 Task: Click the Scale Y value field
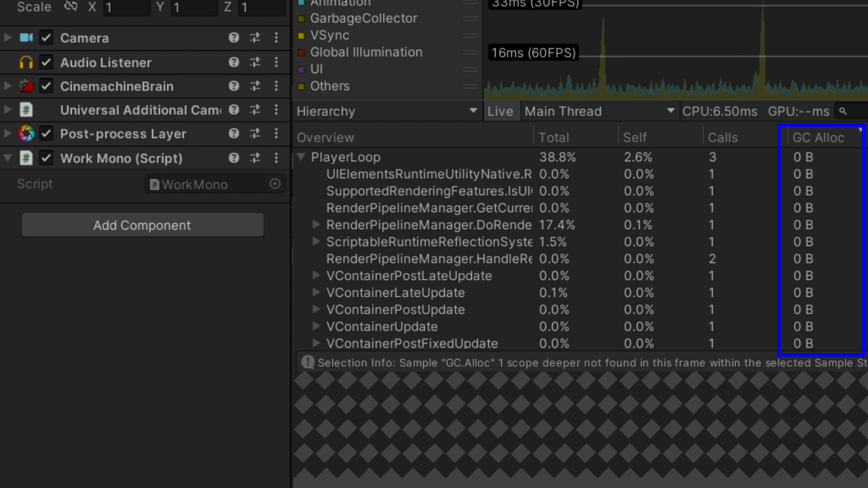[193, 7]
